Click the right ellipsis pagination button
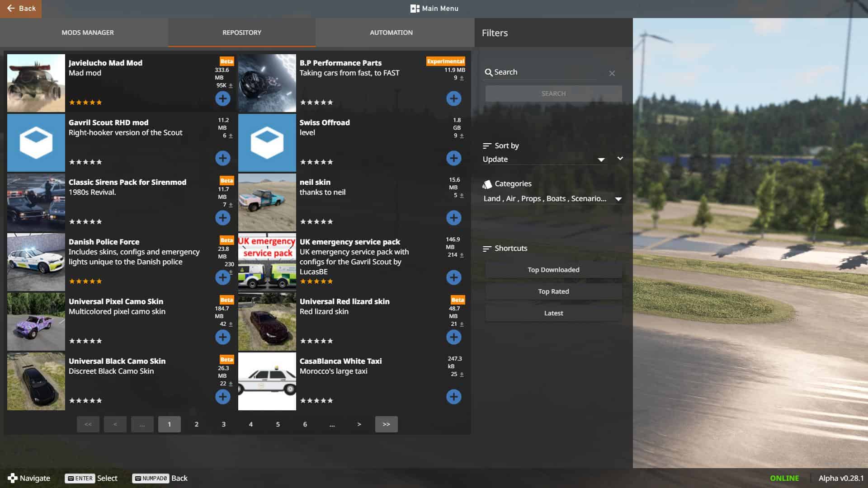 [x=332, y=424]
